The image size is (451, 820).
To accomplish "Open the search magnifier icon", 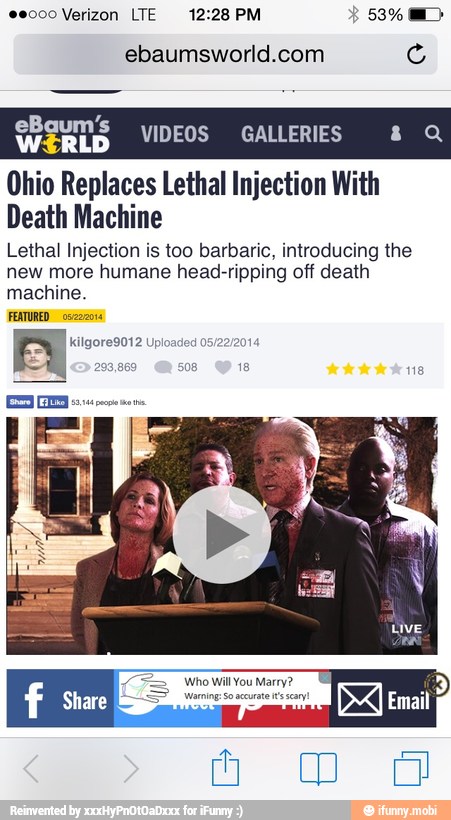I will tap(433, 133).
